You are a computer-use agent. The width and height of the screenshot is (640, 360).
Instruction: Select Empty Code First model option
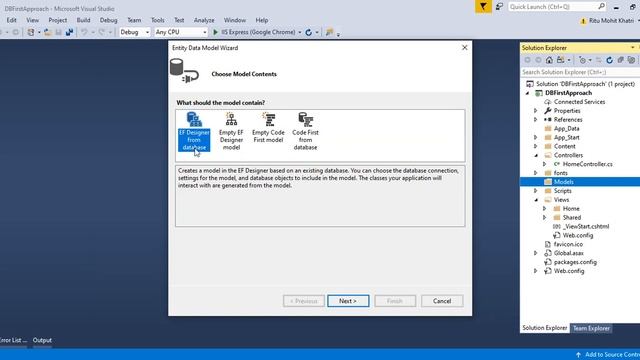coord(268,128)
